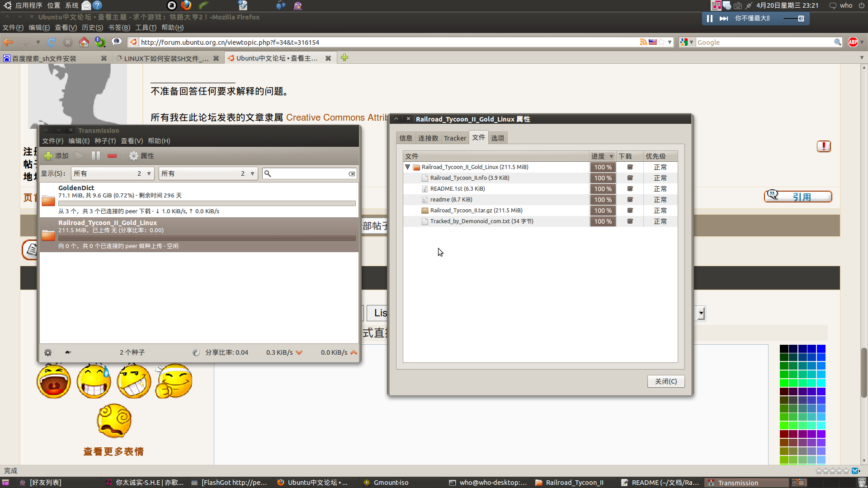Toggle download checkbox for Railroad_Tycoon_II_Gold_Linux folder
The image size is (868, 488).
(630, 167)
